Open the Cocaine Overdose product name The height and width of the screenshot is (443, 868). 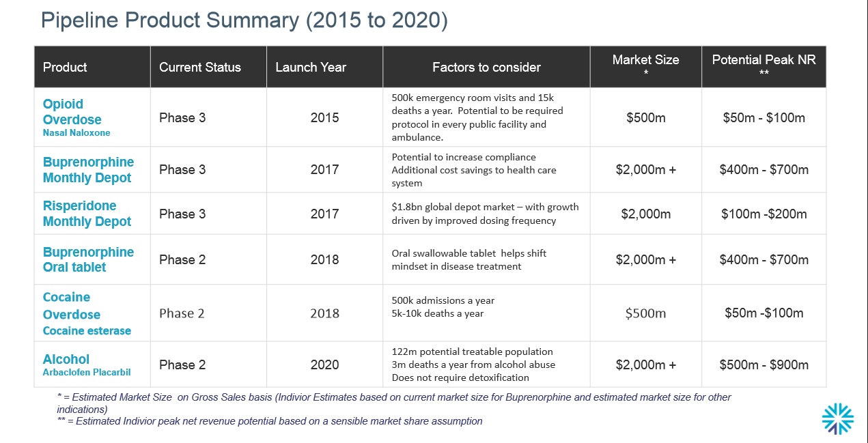click(71, 306)
